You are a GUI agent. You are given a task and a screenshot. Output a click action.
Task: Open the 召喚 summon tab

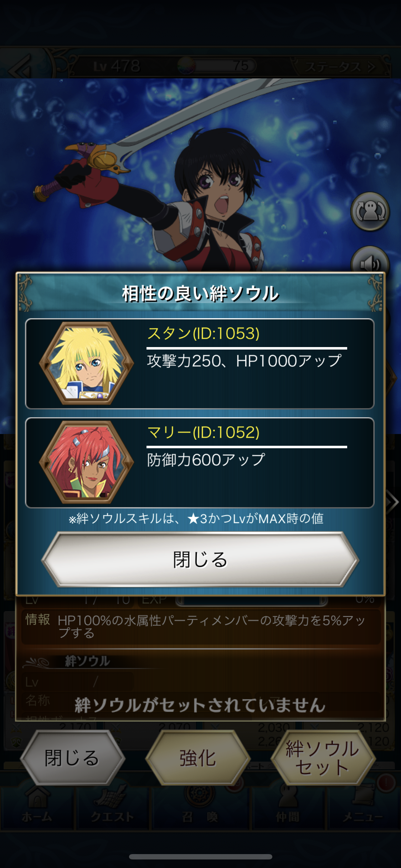(200, 807)
